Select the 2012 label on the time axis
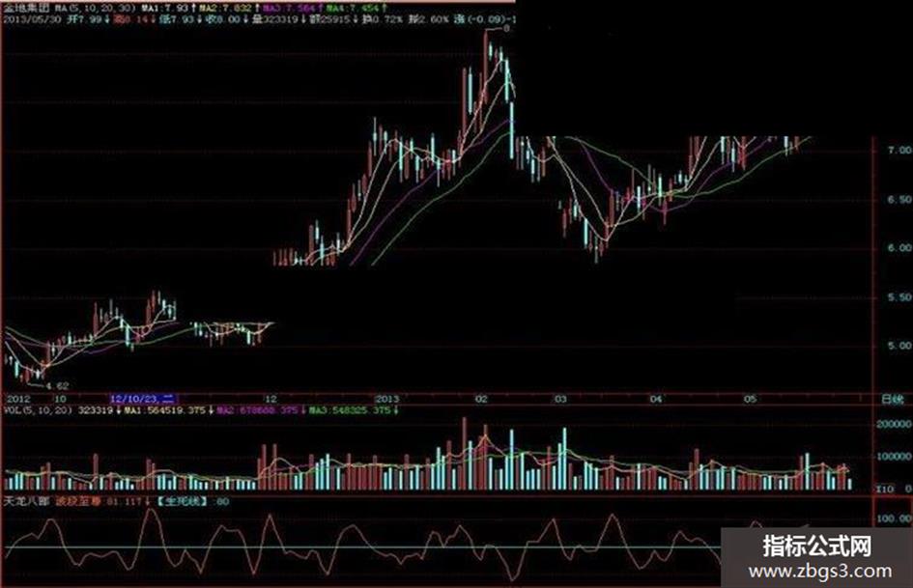 click(x=18, y=399)
